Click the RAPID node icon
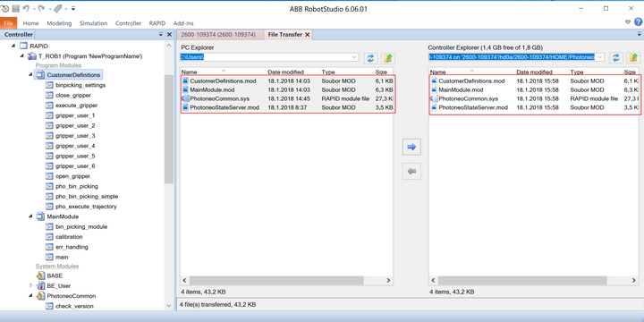Viewport: 644px width, 322px height. (x=23, y=46)
